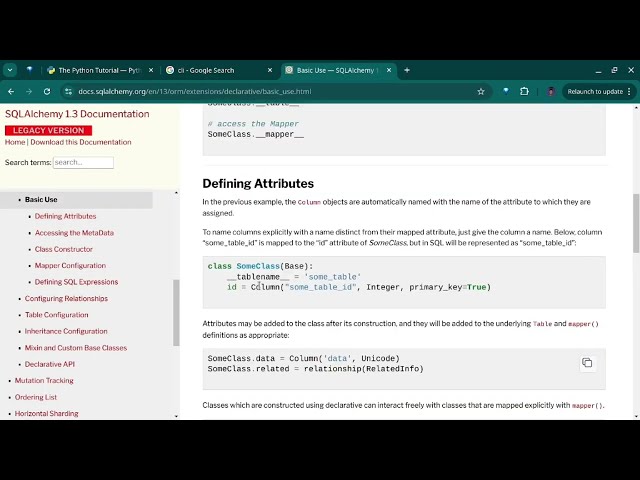Click sidebar scroll up arrow
Viewport: 640px width, 480px height.
(176, 193)
